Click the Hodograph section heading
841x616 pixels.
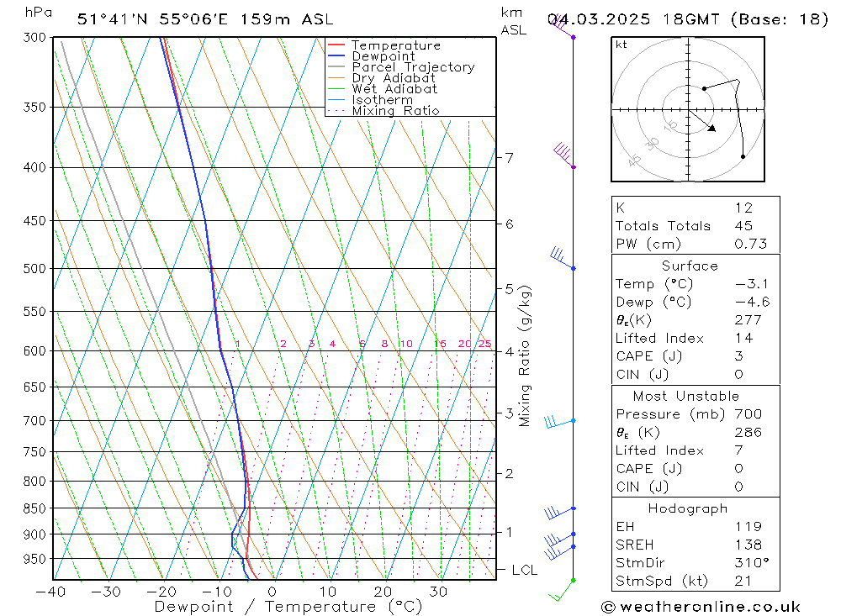(x=688, y=508)
